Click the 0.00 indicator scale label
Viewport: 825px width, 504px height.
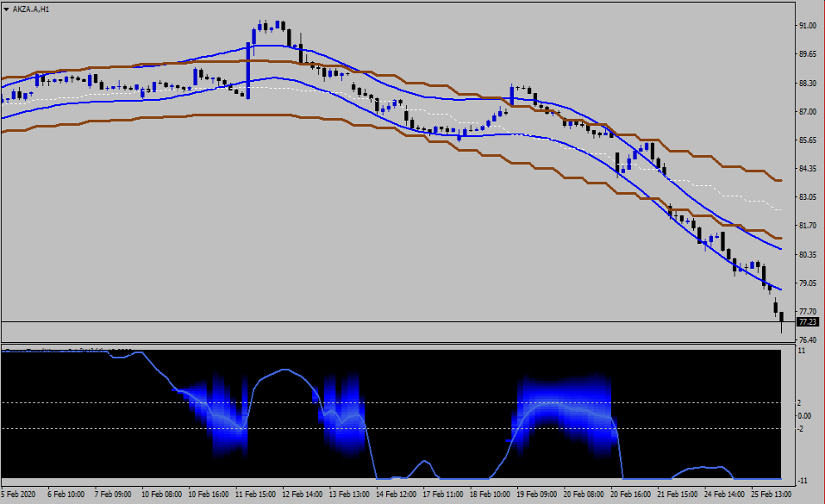pyautogui.click(x=803, y=415)
